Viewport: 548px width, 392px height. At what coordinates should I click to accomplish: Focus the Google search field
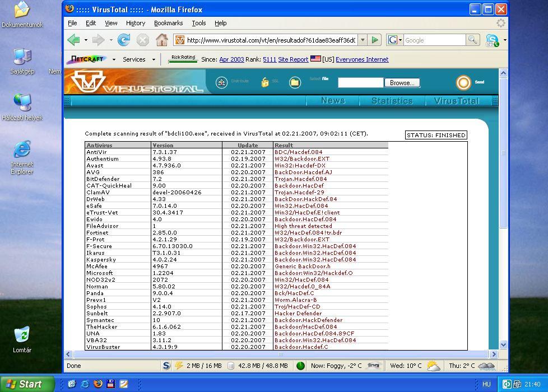click(434, 40)
